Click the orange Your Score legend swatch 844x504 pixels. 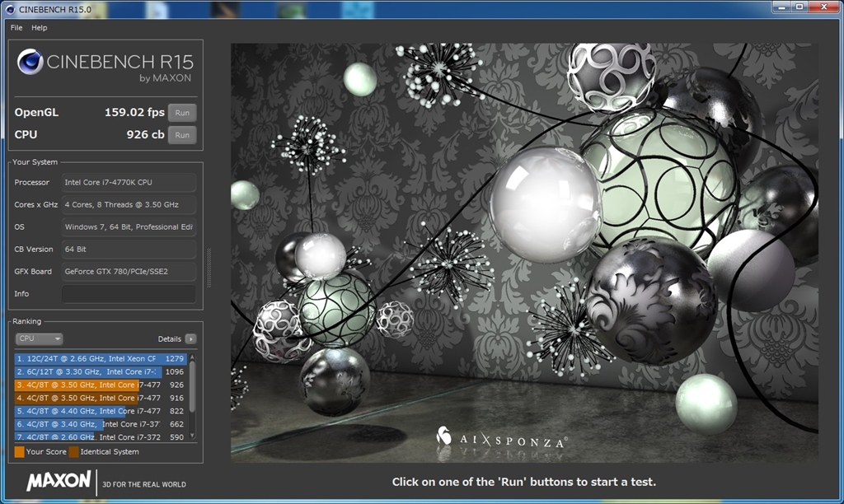click(19, 452)
